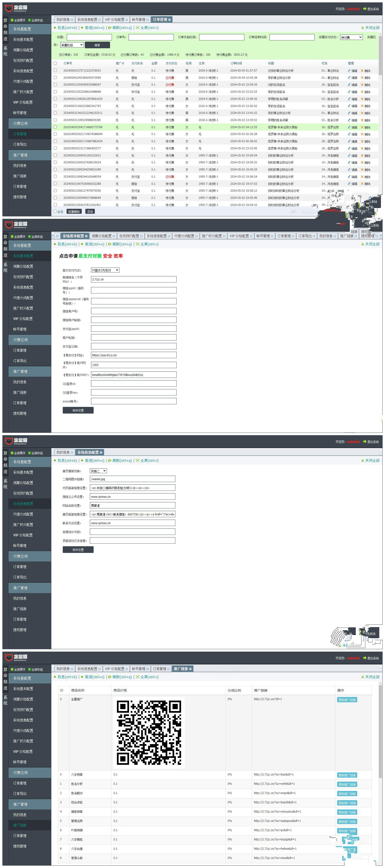This screenshot has width=385, height=868.
Task: Open 显示支付方式 dropdown on 系统基本配置 page
Action: pos(105,270)
